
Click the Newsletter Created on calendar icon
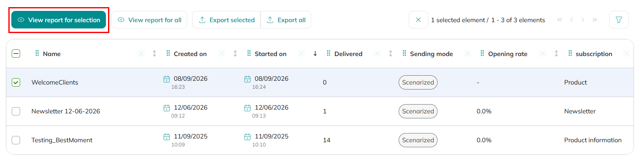pyautogui.click(x=167, y=108)
